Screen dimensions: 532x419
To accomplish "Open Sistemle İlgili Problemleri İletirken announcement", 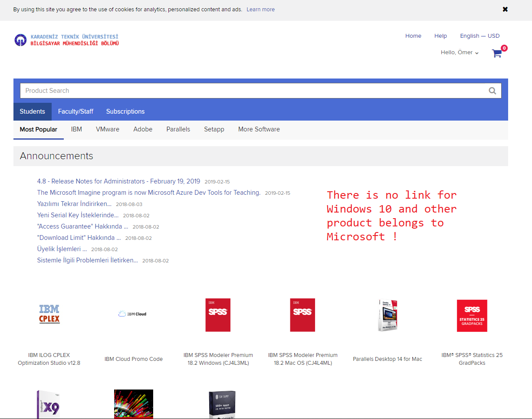I will point(87,260).
